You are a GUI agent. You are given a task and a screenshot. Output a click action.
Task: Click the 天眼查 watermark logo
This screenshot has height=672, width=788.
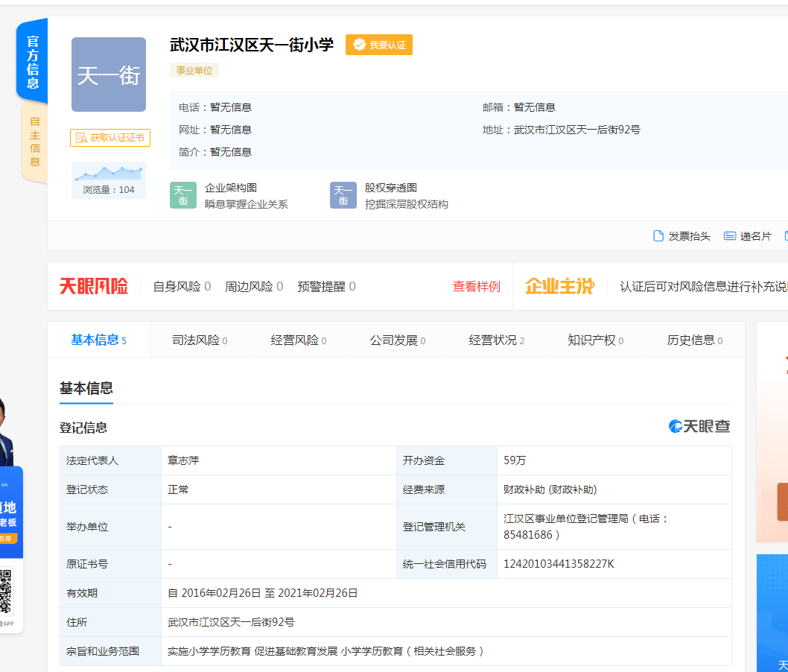(x=699, y=426)
